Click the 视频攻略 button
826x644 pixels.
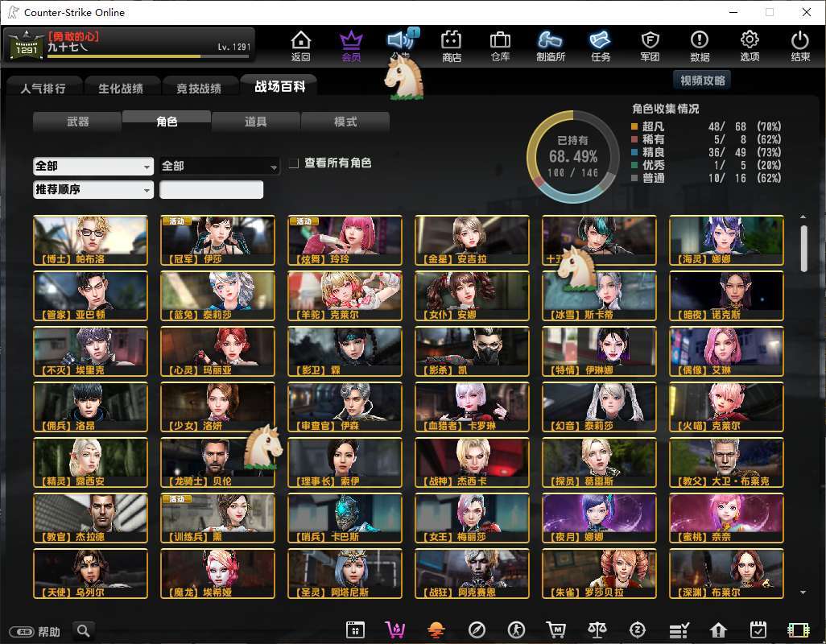pyautogui.click(x=703, y=80)
